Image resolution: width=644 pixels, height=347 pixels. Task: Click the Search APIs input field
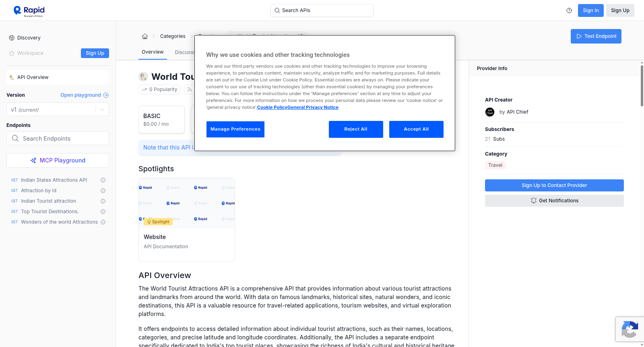tap(322, 10)
